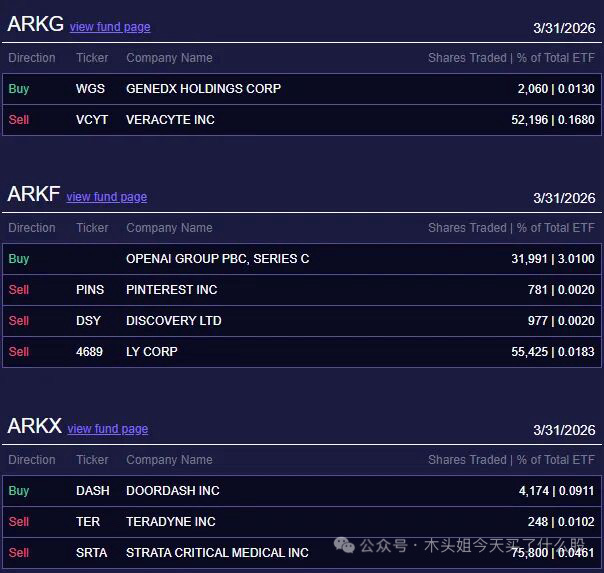Screen dimensions: 604x573
Task: Select the ARKF fund heading
Action: point(34,194)
